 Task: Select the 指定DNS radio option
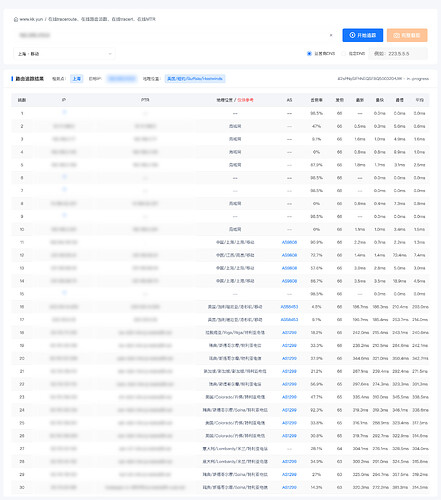pyautogui.click(x=343, y=53)
